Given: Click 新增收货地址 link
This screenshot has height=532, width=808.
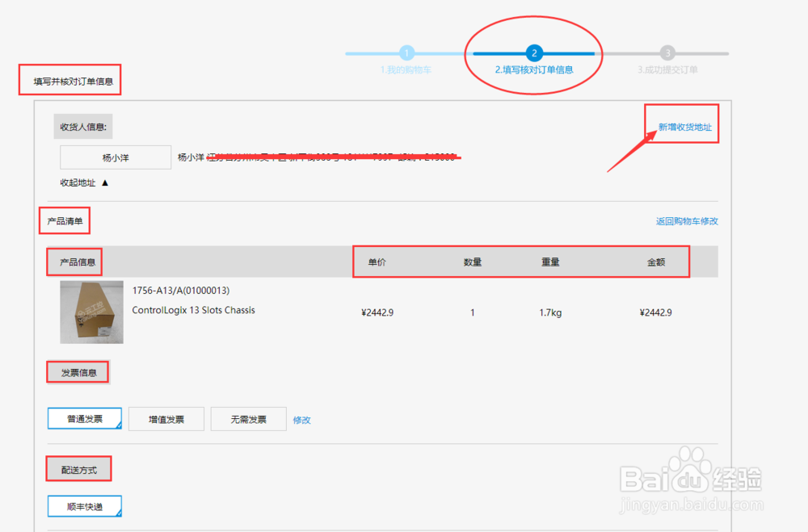Looking at the screenshot, I should pyautogui.click(x=685, y=127).
